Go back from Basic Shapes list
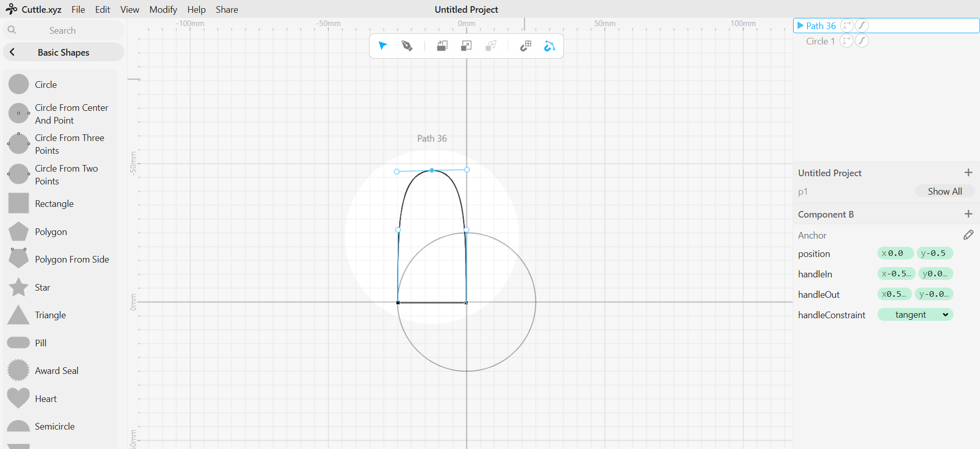 coord(12,52)
